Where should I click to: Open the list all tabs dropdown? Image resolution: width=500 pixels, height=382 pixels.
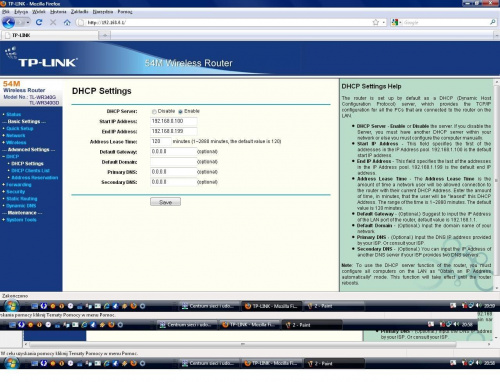coord(496,35)
